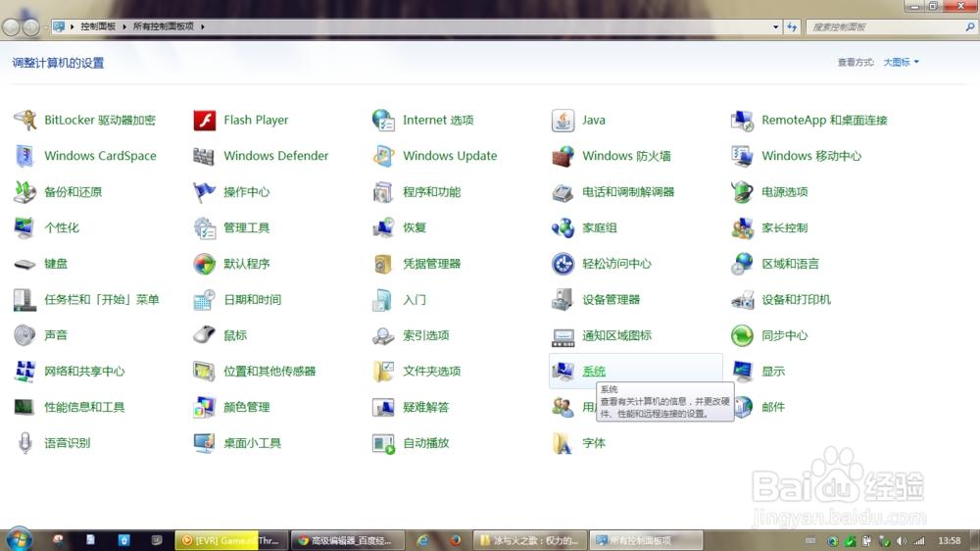980x551 pixels.
Task: Click 任务栏和「开始」菜单 link
Action: pos(102,300)
